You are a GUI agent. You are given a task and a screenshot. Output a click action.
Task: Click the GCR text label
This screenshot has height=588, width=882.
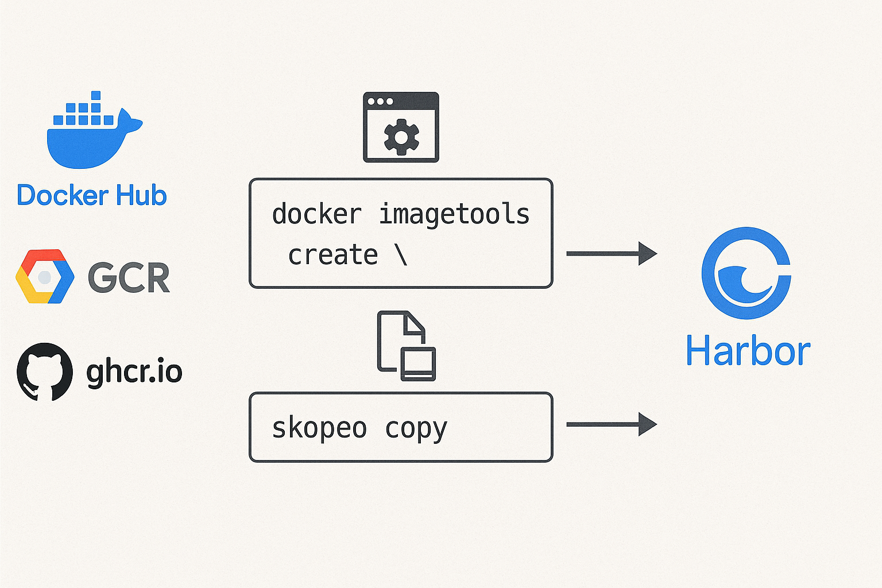129,278
